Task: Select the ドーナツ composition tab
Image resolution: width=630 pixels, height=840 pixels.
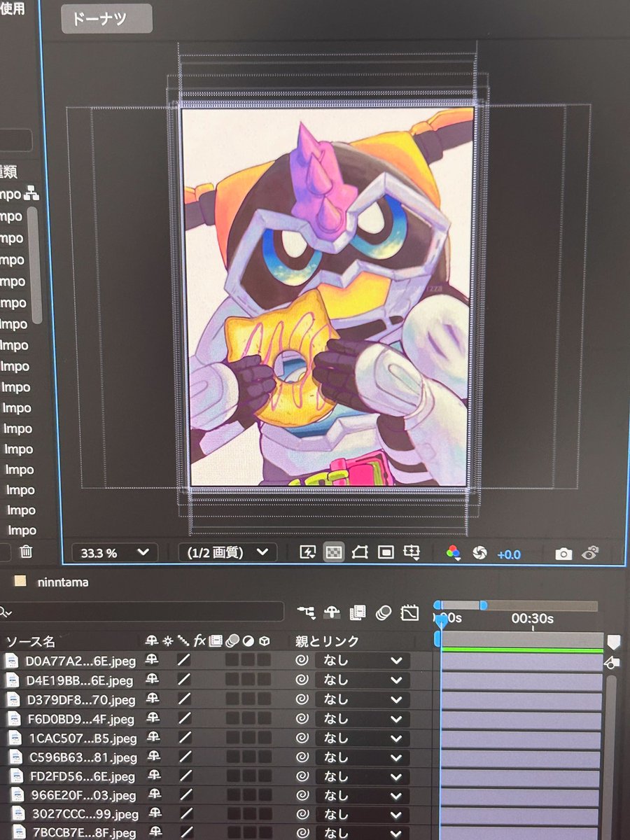Action: tap(106, 18)
